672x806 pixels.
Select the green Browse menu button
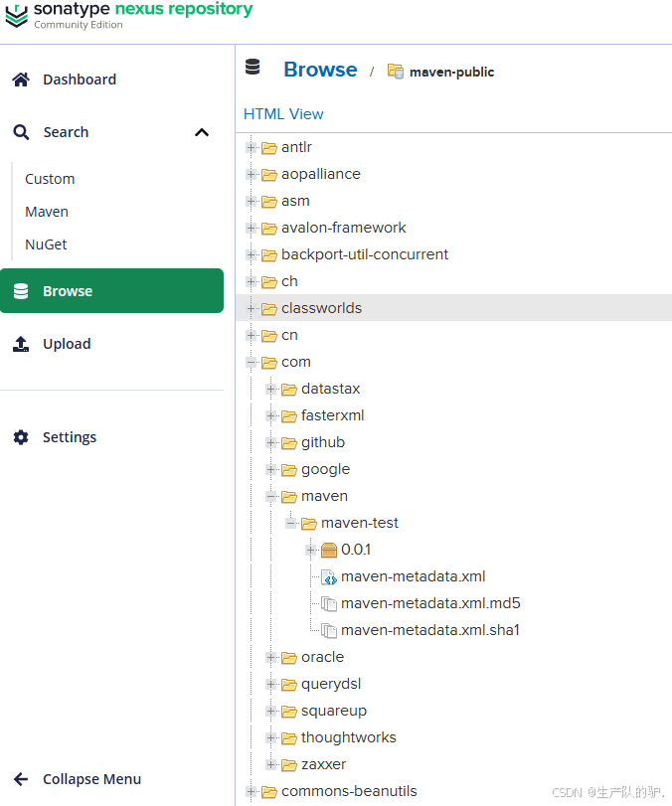(111, 291)
